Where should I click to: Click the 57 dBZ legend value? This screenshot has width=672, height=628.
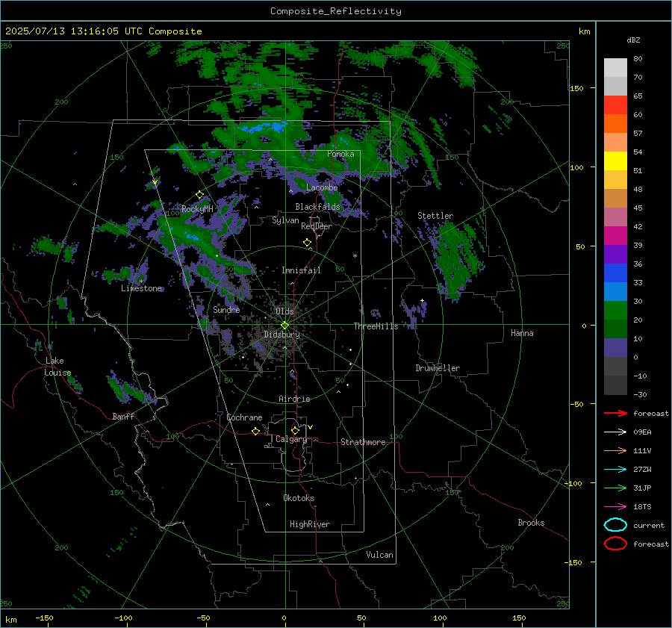tap(638, 134)
